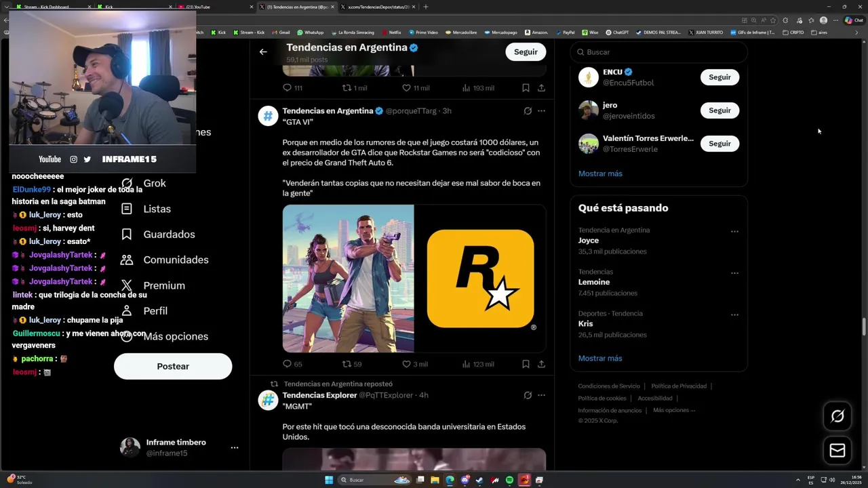Open the account menu dots beside Inframe timbero

tap(234, 448)
